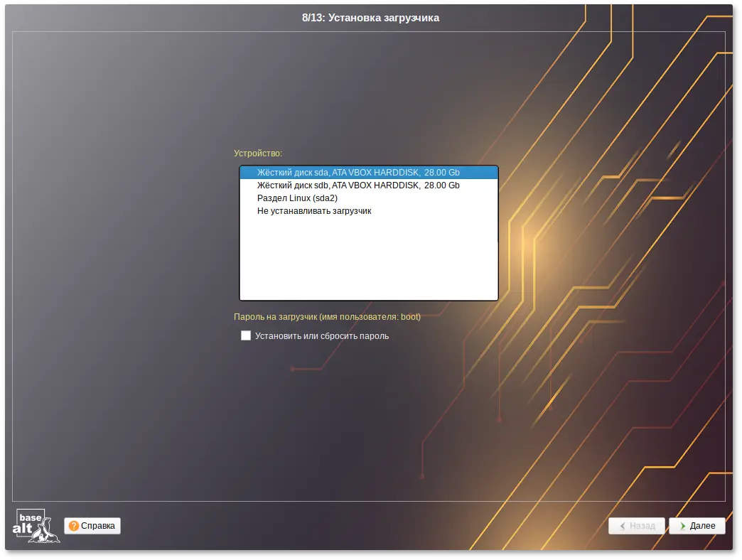
Task: Click the 28.00 Gb size of sdb entry
Action: click(441, 185)
